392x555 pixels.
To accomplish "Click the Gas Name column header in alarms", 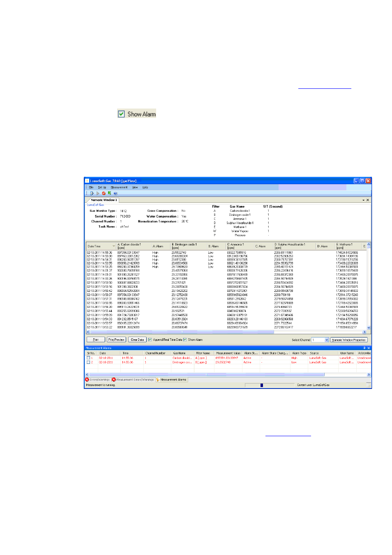I will pyautogui.click(x=183, y=353).
